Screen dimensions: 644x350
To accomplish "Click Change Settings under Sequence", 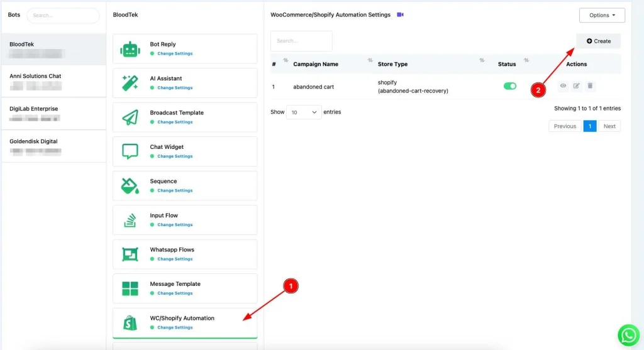I will [175, 190].
